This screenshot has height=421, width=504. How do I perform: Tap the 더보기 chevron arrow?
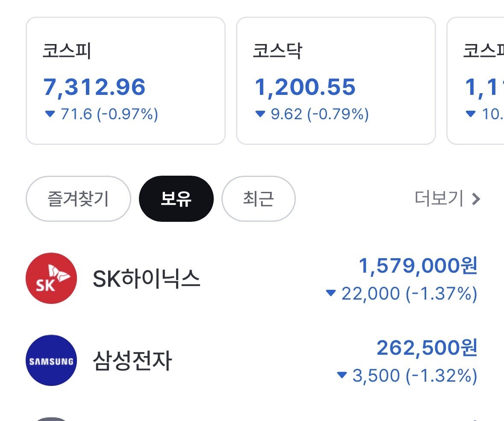(x=476, y=199)
